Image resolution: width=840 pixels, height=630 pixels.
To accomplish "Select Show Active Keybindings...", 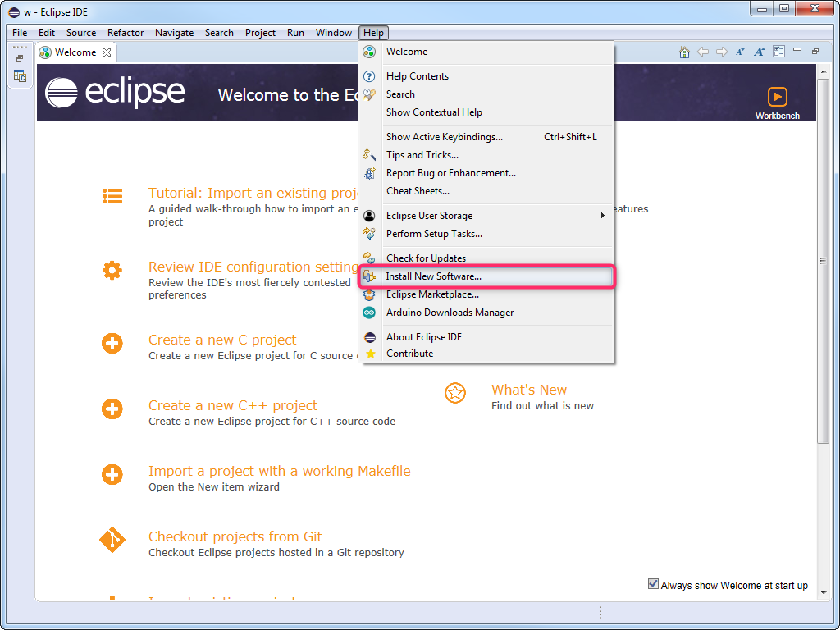I will point(486,137).
